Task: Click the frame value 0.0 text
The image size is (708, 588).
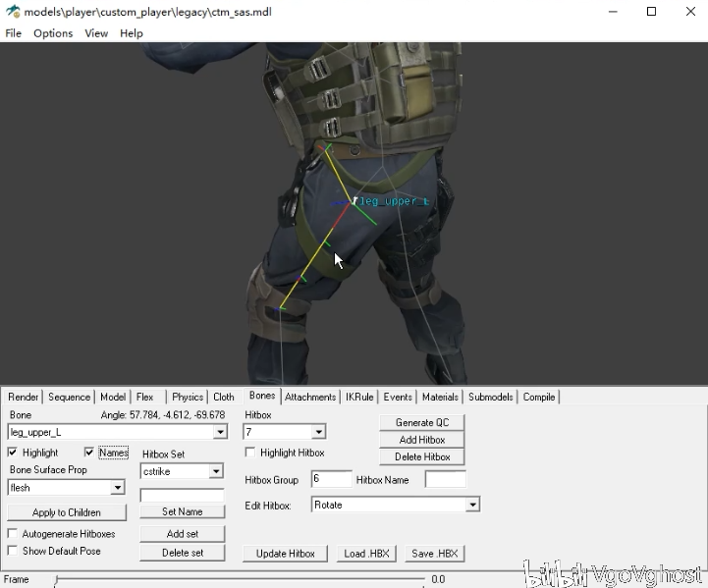Action: point(438,579)
